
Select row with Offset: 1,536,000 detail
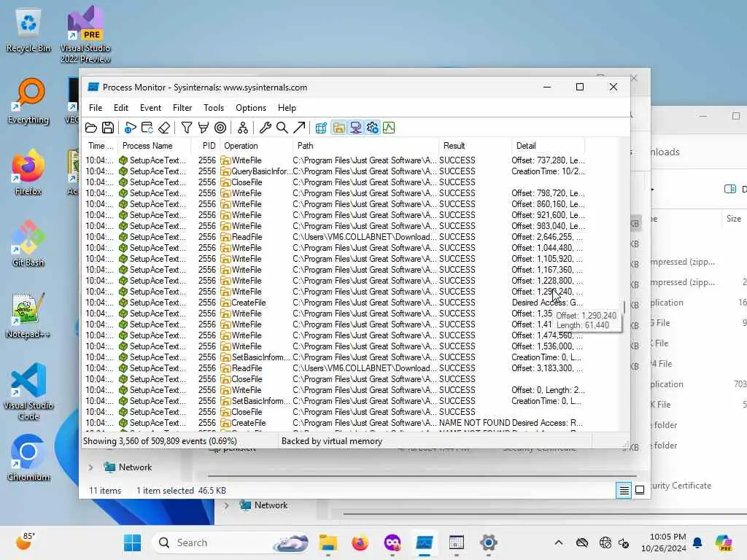(334, 346)
